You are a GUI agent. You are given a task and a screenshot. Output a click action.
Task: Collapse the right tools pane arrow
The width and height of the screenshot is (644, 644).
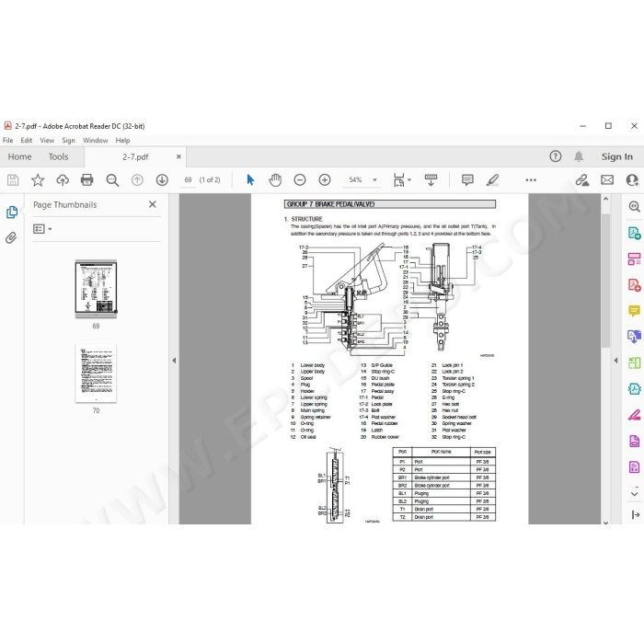click(x=615, y=361)
